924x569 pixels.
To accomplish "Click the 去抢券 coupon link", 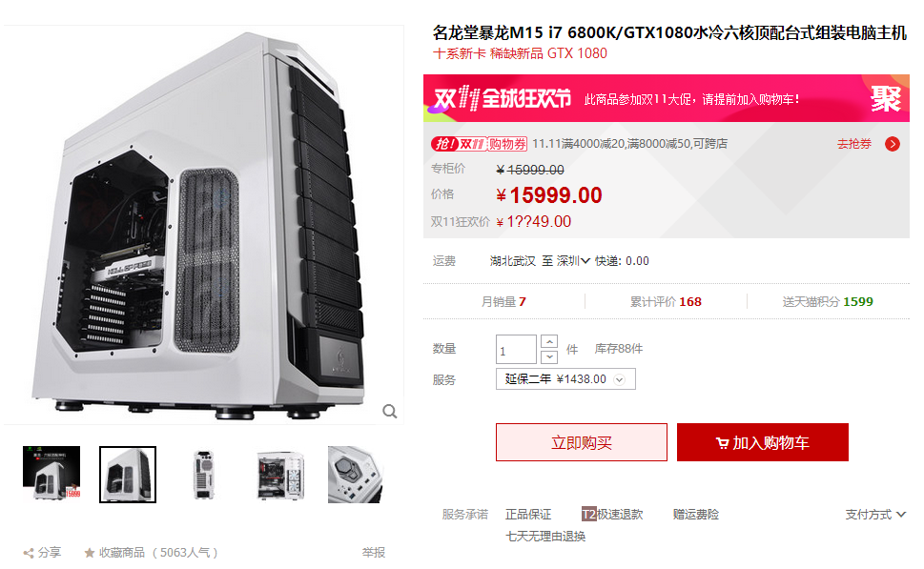I will (x=853, y=144).
